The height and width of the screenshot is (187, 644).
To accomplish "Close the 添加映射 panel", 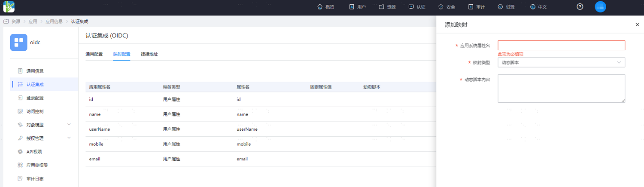I will pos(637,25).
